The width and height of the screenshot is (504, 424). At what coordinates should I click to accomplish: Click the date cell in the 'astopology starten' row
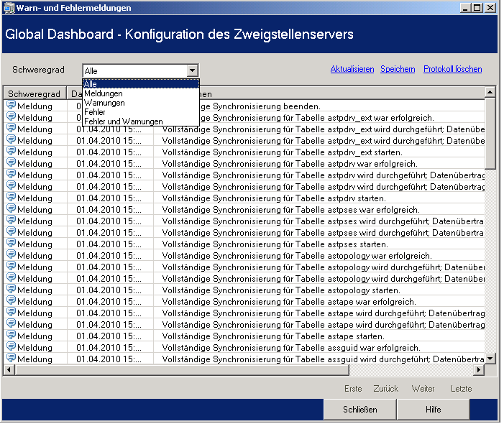point(109,290)
